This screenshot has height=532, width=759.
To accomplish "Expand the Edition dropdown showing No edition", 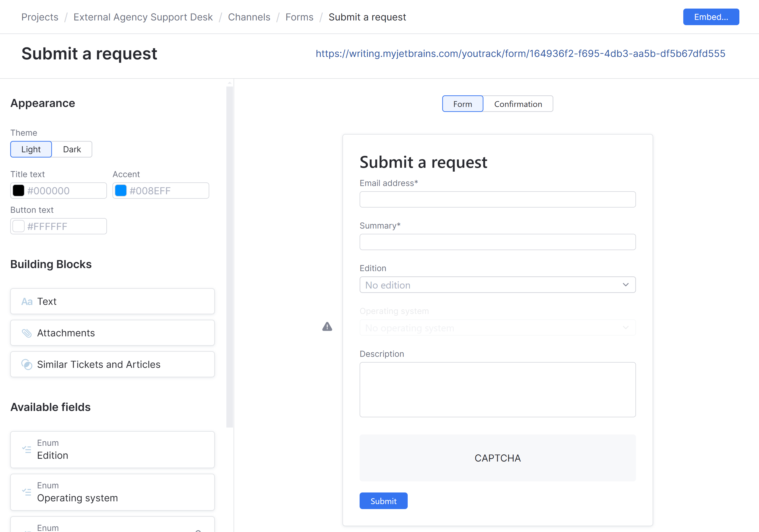I will tap(497, 284).
